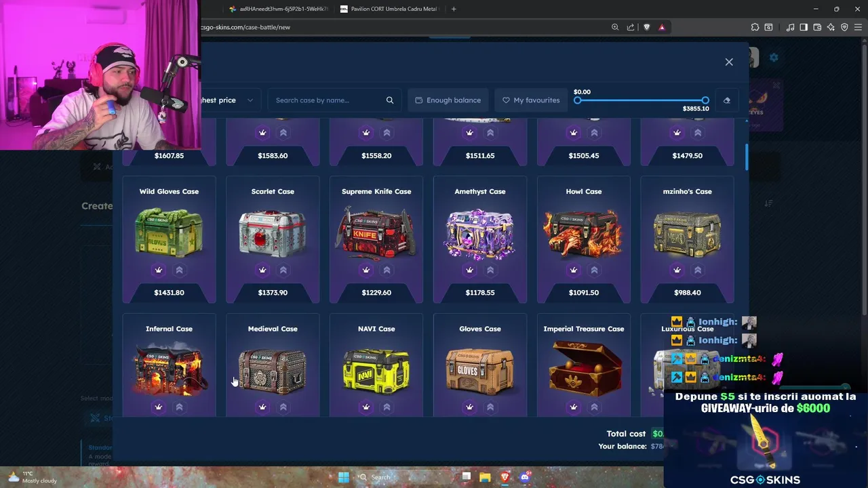Screen dimensions: 868x488
Task: Toggle the My favourites filter
Action: [x=531, y=100]
